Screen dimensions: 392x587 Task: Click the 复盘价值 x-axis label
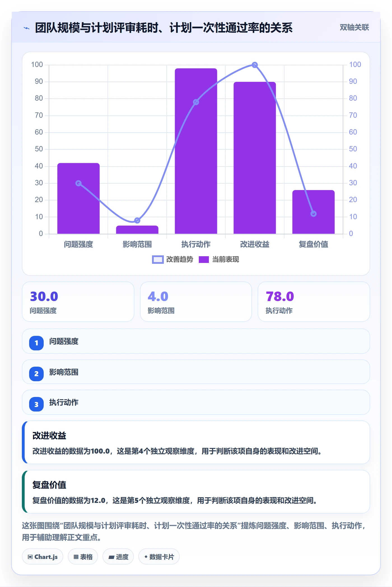click(314, 244)
